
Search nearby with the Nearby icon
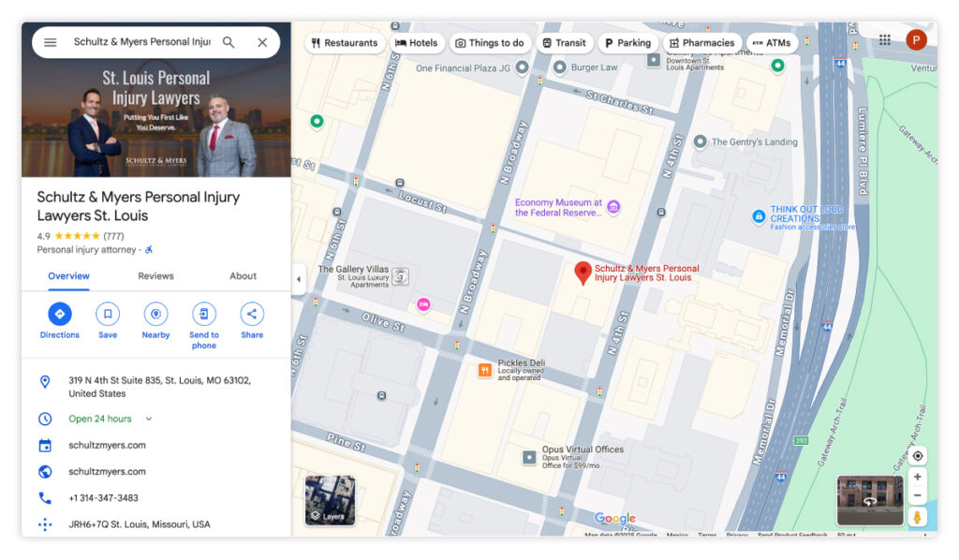(x=155, y=315)
